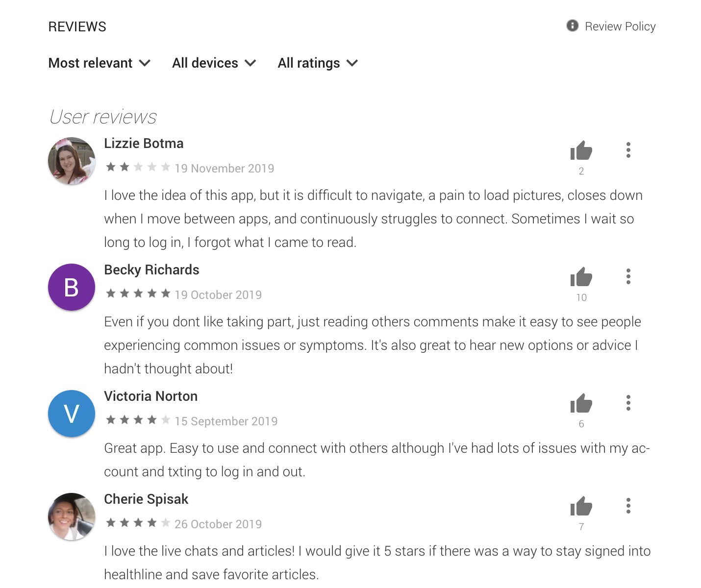
Task: Show options menu for Victoria Norton's review
Action: point(628,403)
